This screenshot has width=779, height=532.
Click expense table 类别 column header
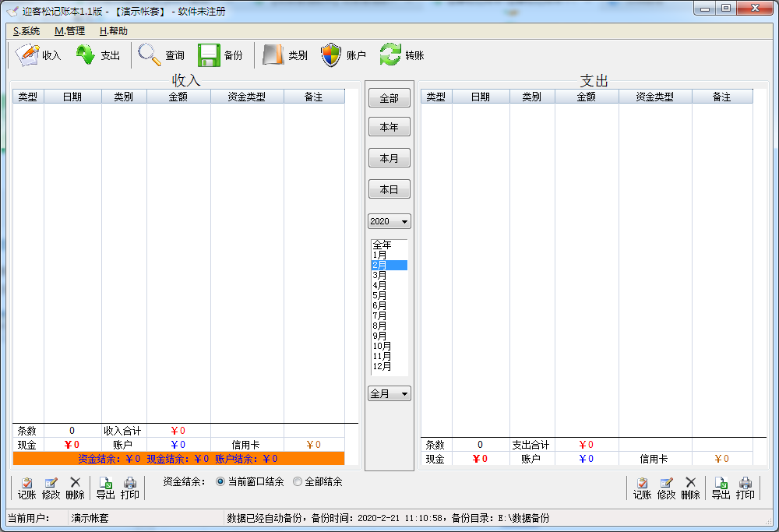(x=532, y=97)
